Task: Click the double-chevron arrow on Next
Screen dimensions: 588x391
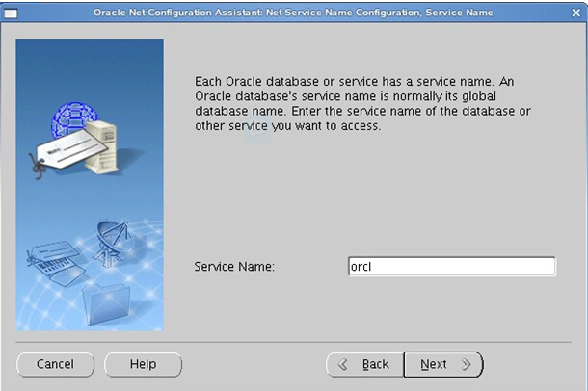Action: coord(466,365)
